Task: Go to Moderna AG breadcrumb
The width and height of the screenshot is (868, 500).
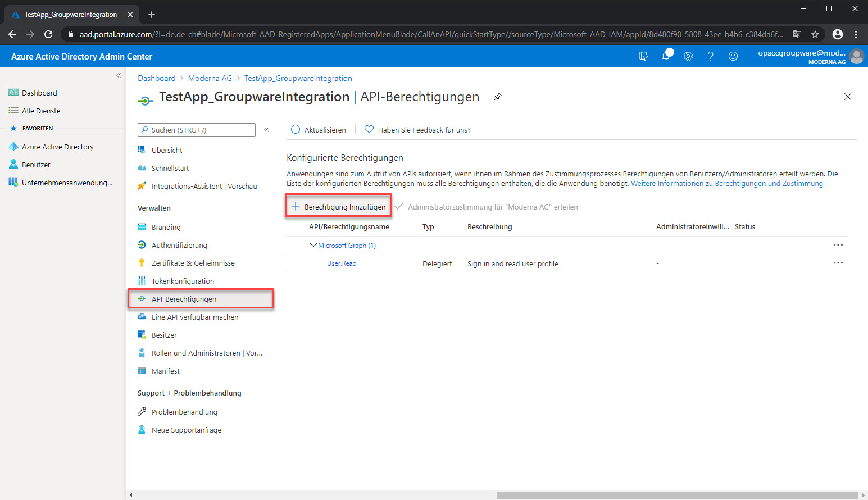Action: point(210,78)
